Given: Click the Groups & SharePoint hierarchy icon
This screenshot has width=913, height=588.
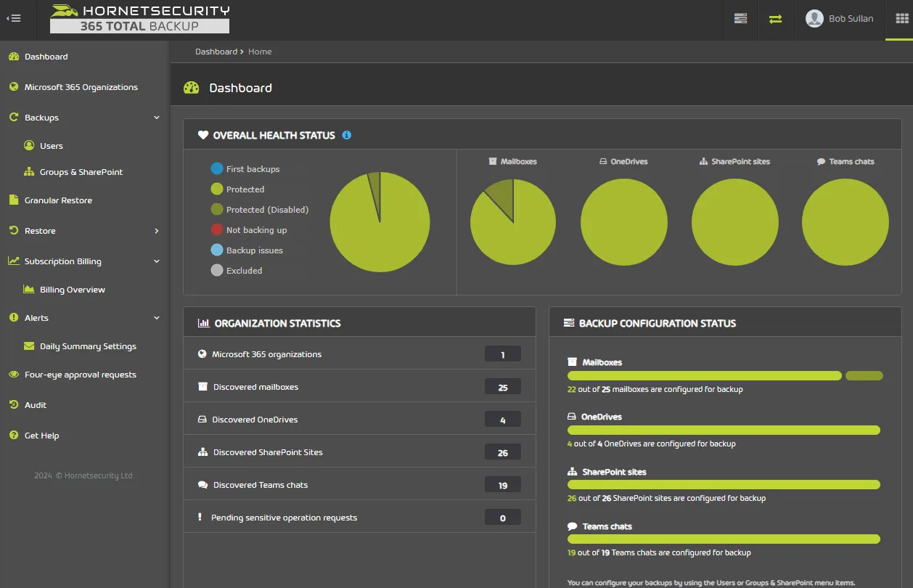Looking at the screenshot, I should point(29,172).
